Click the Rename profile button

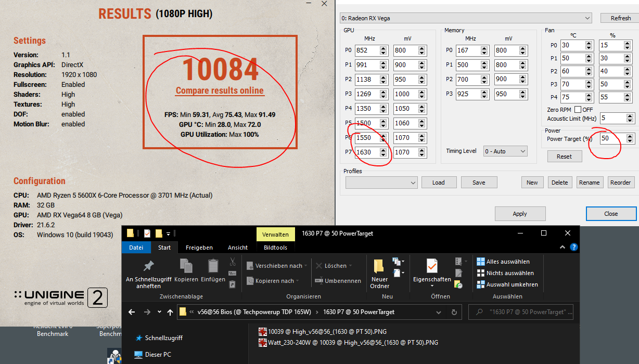pyautogui.click(x=590, y=183)
